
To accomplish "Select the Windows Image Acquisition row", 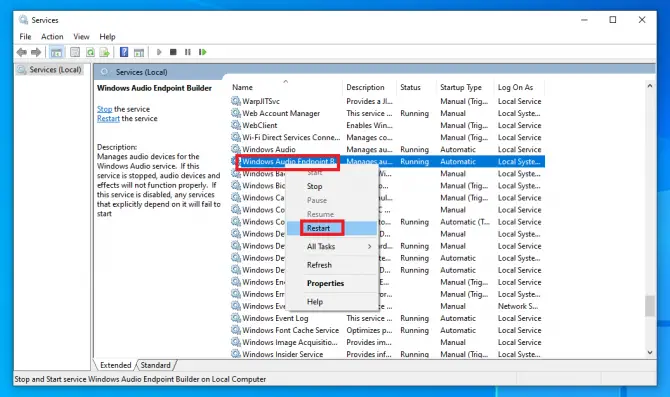I will coord(388,342).
